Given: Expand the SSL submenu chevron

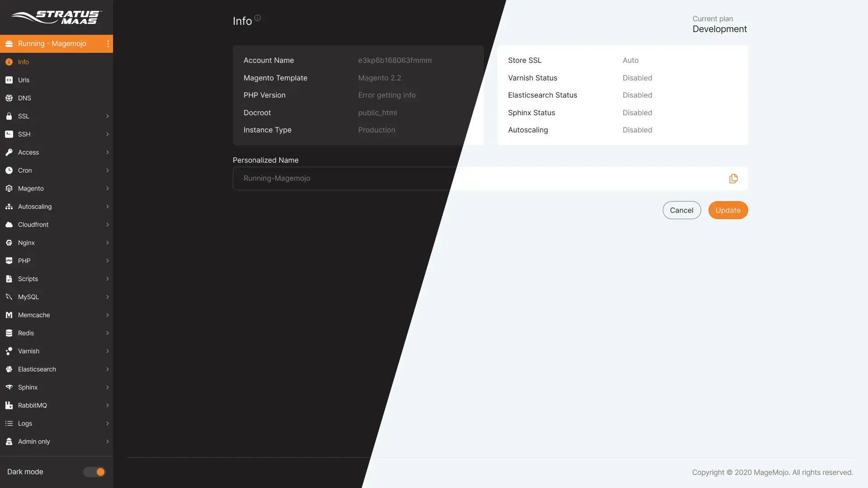Looking at the screenshot, I should [x=108, y=116].
